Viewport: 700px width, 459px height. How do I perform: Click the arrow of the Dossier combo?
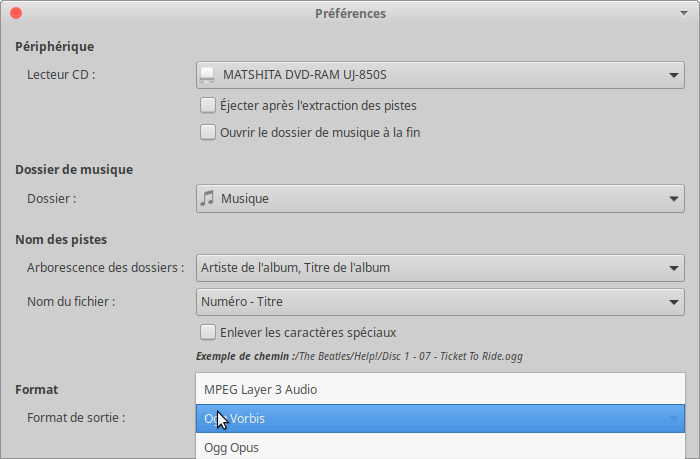point(674,199)
